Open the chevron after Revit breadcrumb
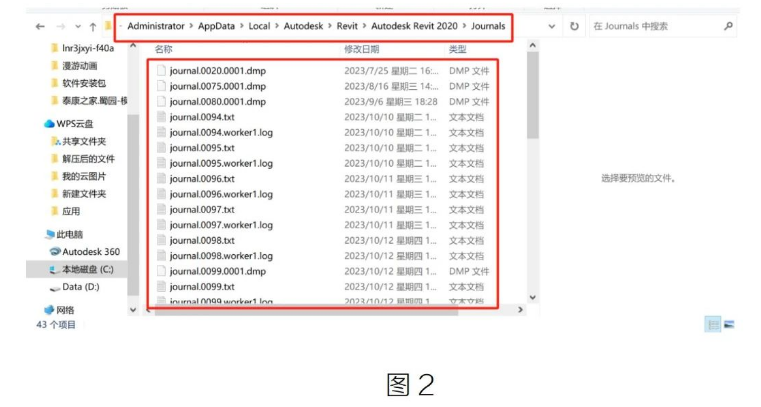 (364, 26)
